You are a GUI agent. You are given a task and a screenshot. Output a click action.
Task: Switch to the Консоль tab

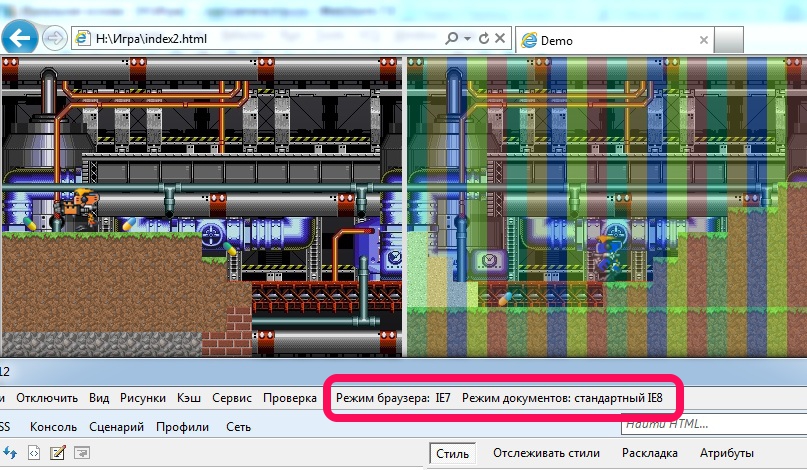pyautogui.click(x=53, y=427)
